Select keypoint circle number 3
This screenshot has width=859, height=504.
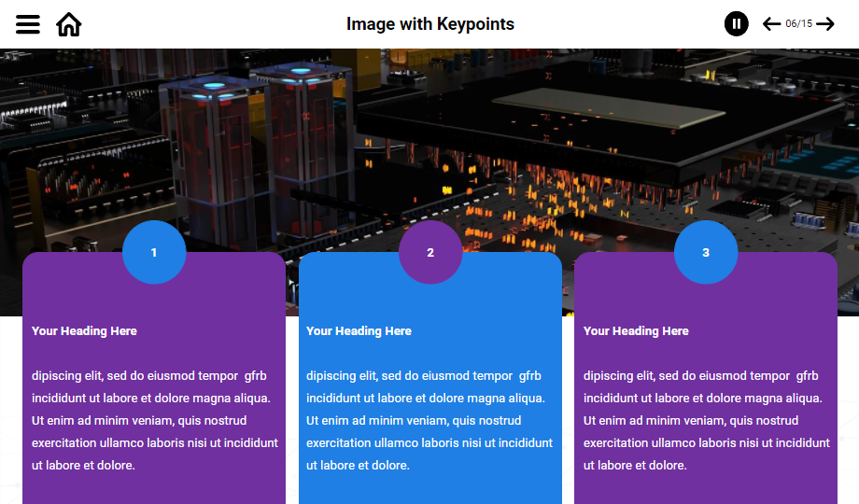point(706,252)
